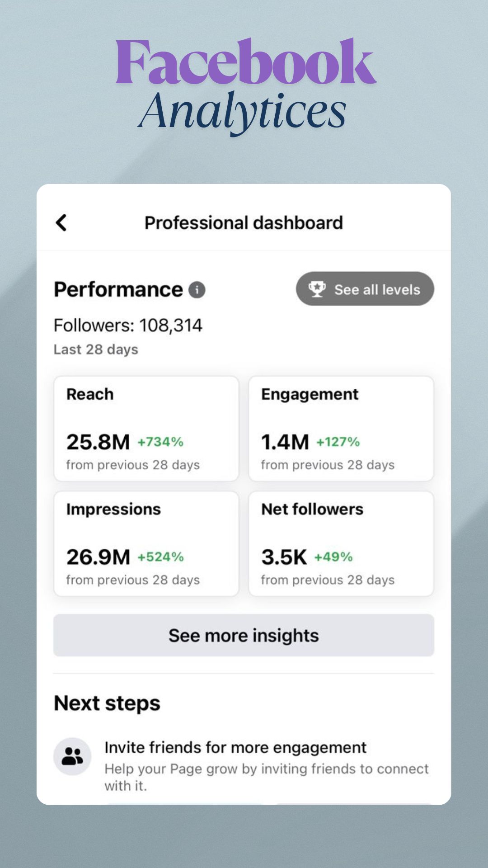Click the Net followers +49% change value

333,557
